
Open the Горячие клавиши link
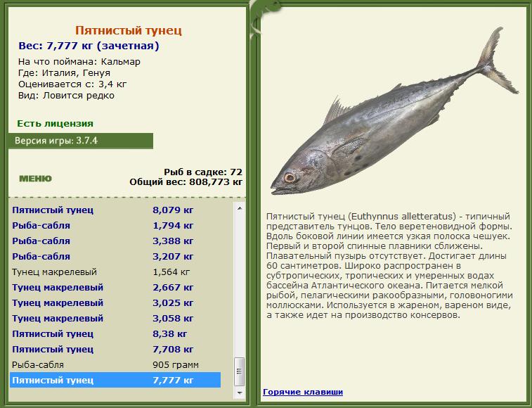pos(303,392)
